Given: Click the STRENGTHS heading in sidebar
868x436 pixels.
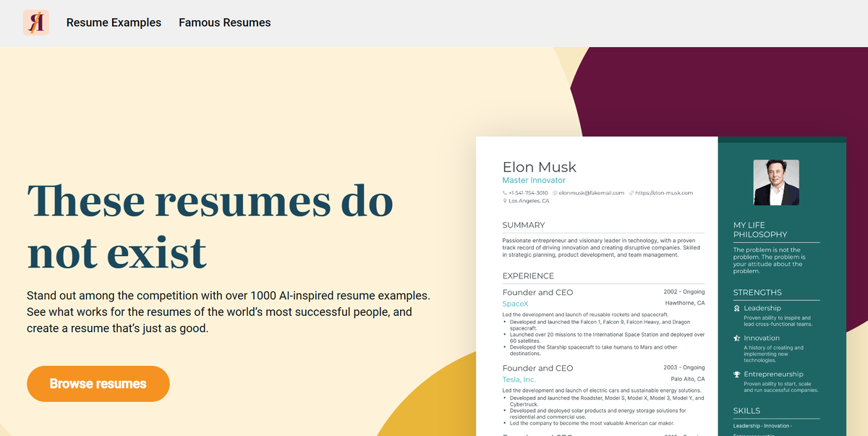Looking at the screenshot, I should point(757,293).
